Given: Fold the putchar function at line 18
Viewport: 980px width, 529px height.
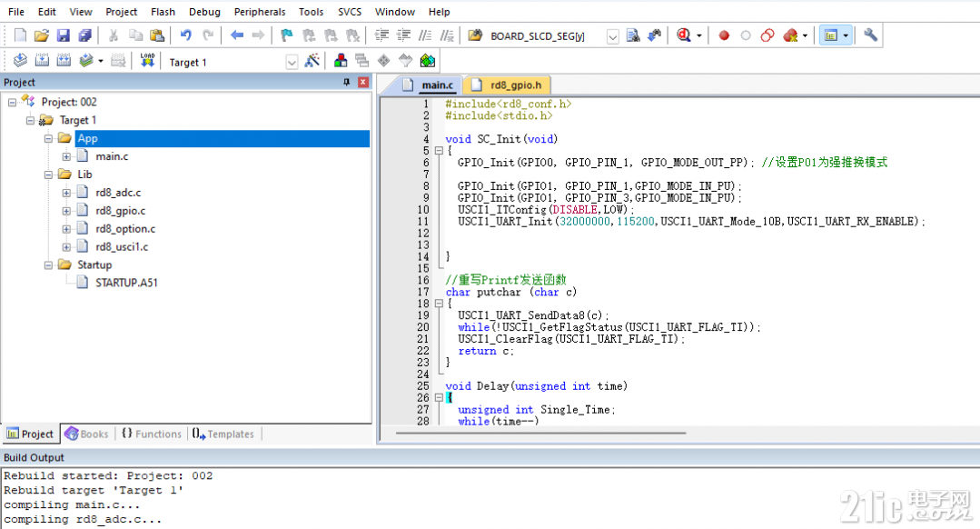Looking at the screenshot, I should tap(439, 304).
